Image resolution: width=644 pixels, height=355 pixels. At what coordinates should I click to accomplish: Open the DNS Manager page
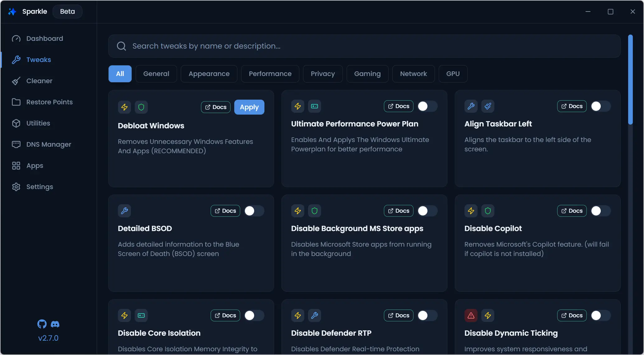[x=49, y=144]
